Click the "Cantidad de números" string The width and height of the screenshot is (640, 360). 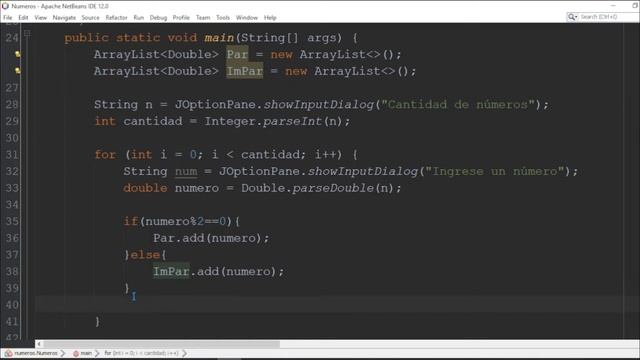click(458, 104)
